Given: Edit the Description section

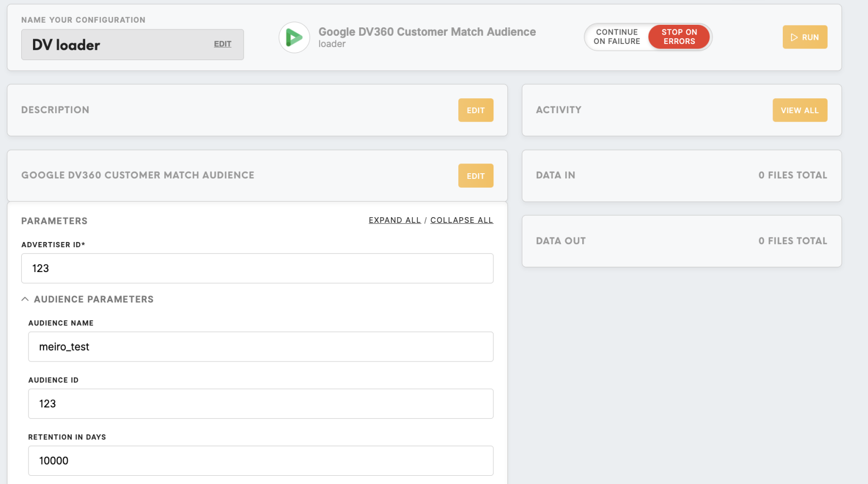Looking at the screenshot, I should tap(475, 110).
